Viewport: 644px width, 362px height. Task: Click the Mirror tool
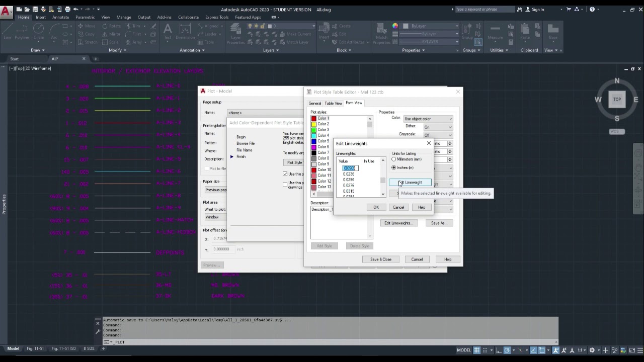tap(110, 34)
